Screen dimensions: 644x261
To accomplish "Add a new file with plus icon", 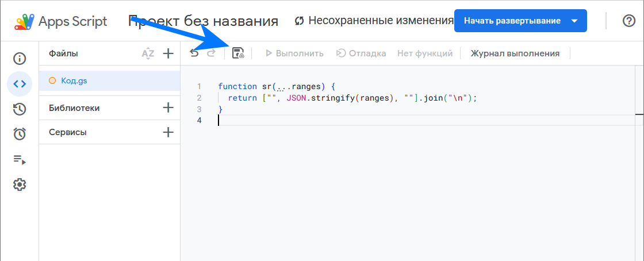I will (168, 53).
